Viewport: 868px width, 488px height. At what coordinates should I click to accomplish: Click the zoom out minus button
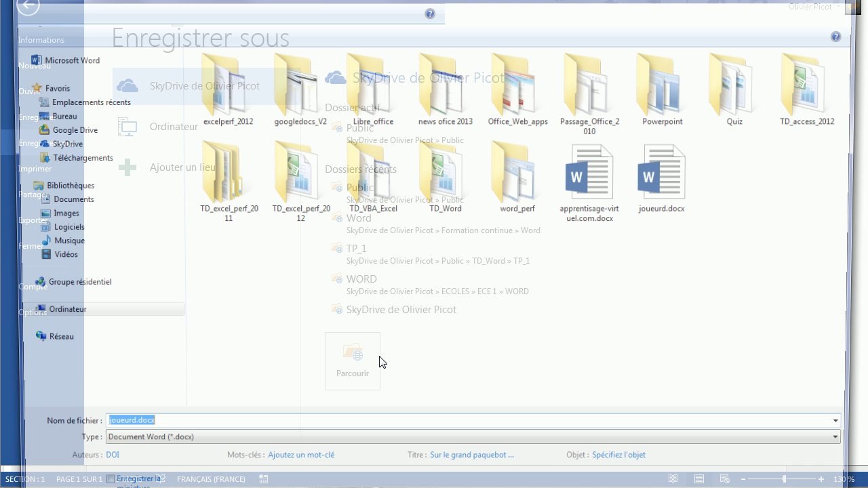(x=743, y=479)
